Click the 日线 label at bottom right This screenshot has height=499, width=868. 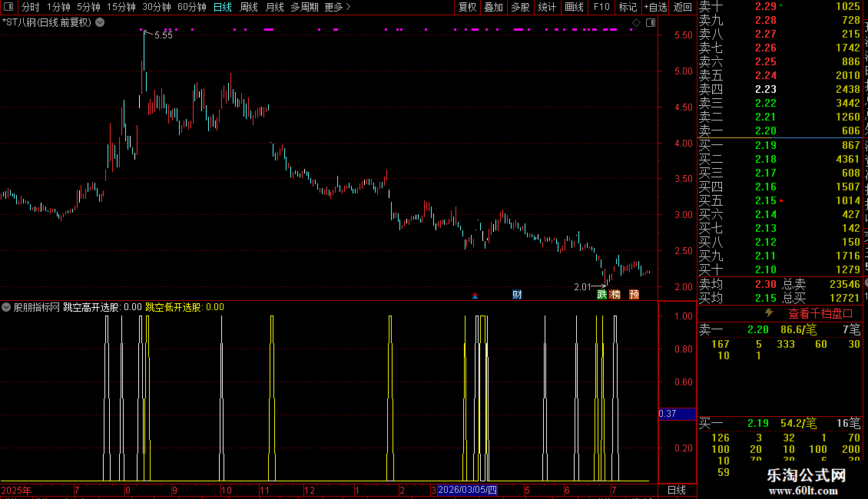(x=677, y=490)
